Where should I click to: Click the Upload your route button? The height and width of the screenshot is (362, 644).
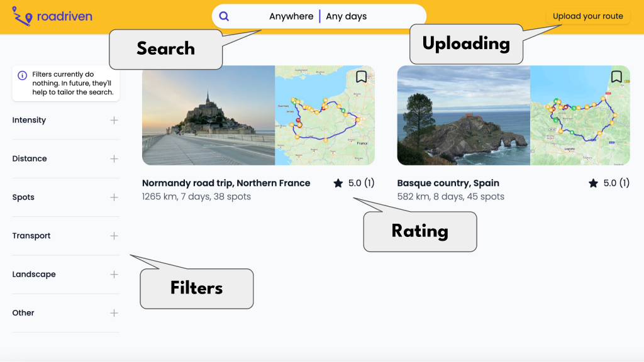pos(588,16)
